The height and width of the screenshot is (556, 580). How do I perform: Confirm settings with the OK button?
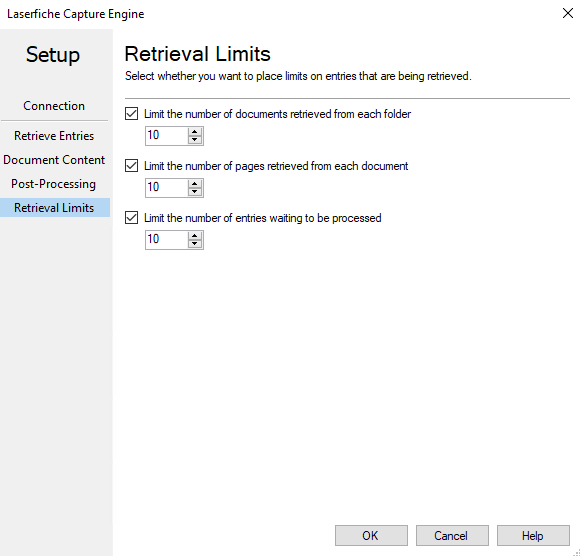pyautogui.click(x=371, y=535)
